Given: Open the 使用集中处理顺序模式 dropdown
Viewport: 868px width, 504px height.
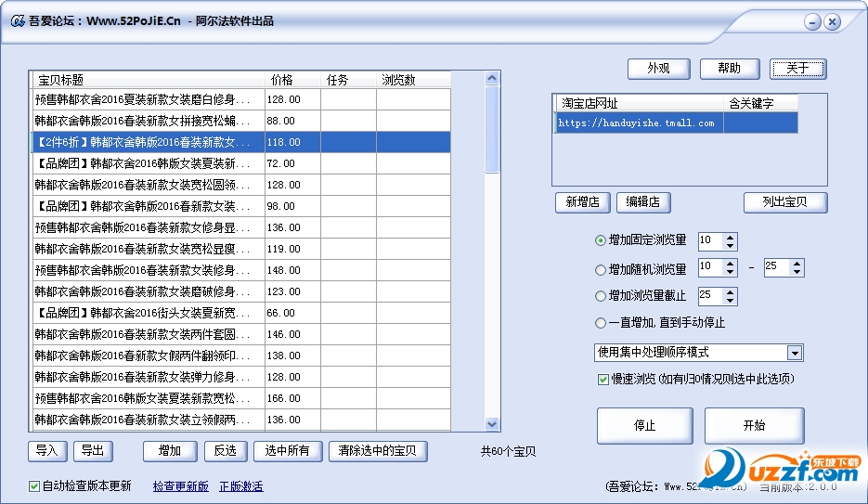Looking at the screenshot, I should (795, 353).
